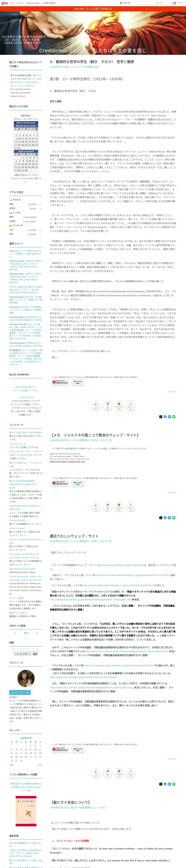Click にほんブログ村 カトリック banner under first article
186x868 pixels.
click(78, 382)
